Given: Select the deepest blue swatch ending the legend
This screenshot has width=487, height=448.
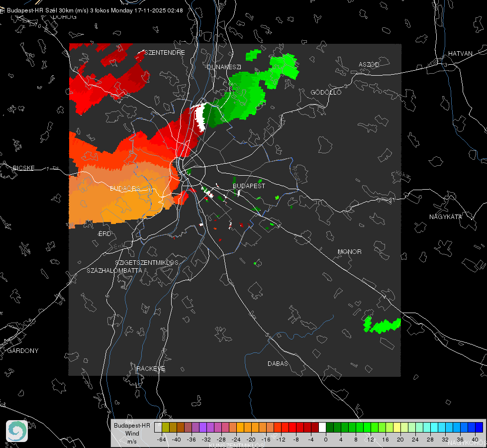Looking at the screenshot, I should point(479,428).
